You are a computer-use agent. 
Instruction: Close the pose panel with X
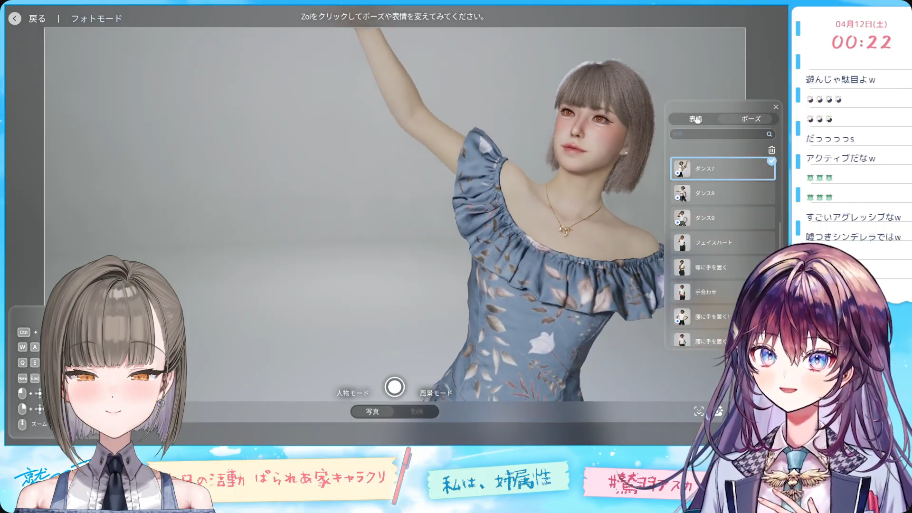coord(775,107)
